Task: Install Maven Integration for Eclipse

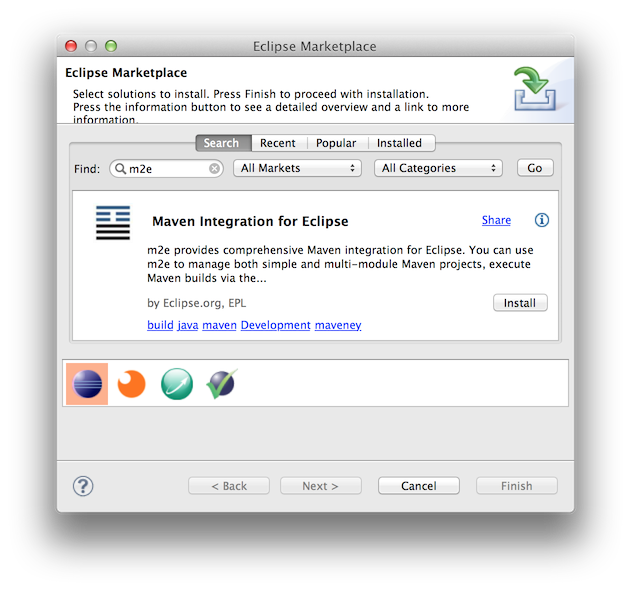Action: tap(520, 303)
